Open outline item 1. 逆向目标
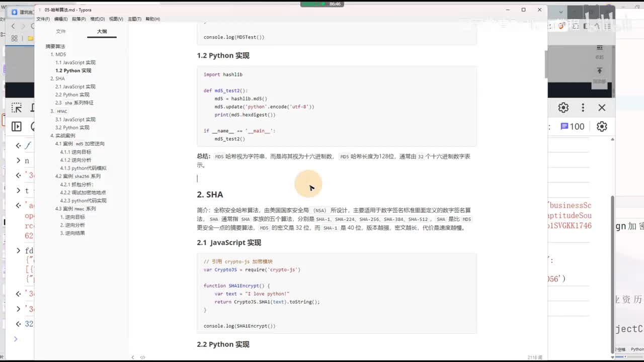The width and height of the screenshot is (644, 362). click(73, 217)
